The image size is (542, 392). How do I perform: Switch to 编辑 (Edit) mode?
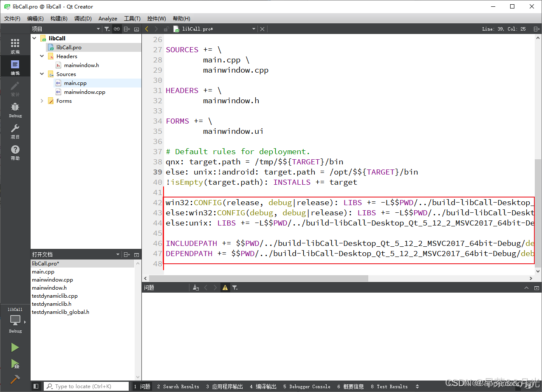(15, 67)
